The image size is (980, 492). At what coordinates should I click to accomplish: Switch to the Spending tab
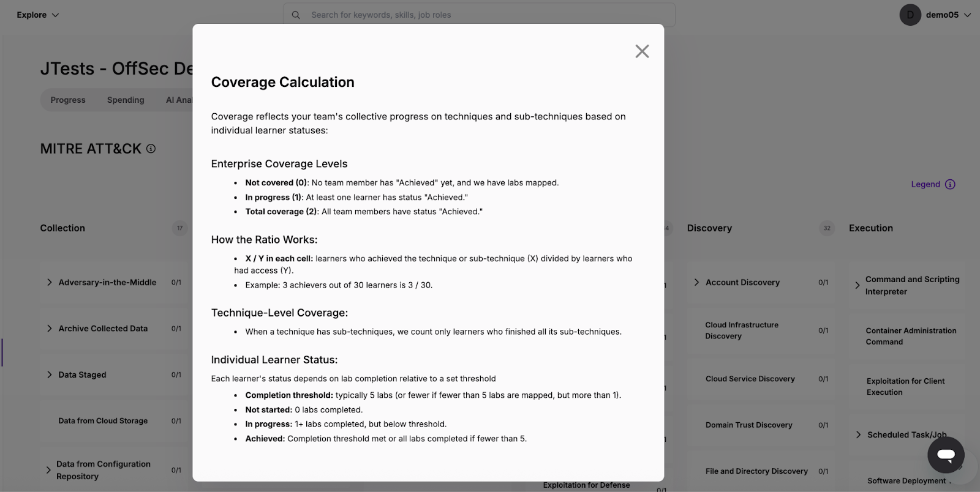pyautogui.click(x=126, y=100)
